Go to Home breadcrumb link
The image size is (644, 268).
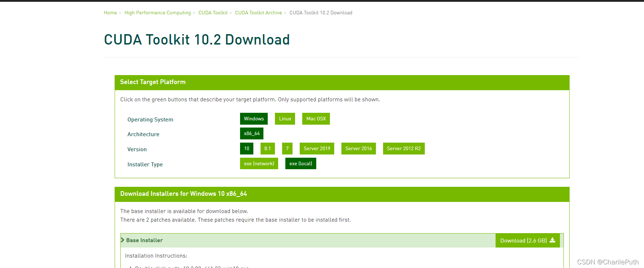(110, 13)
